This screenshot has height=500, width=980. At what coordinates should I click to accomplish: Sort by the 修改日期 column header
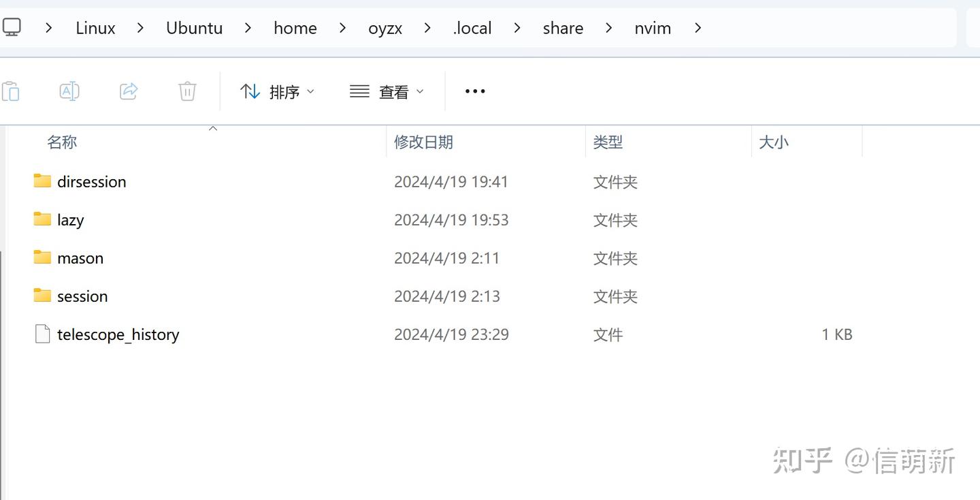click(423, 142)
